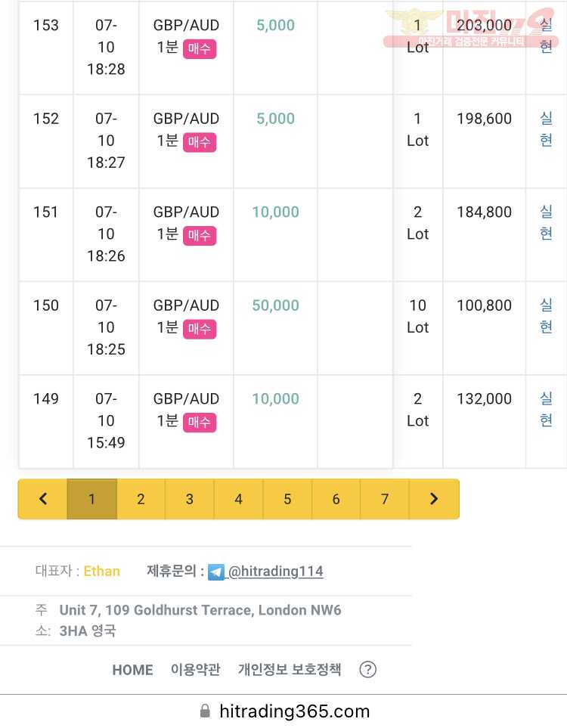Select page 1 in pagination

click(x=92, y=499)
